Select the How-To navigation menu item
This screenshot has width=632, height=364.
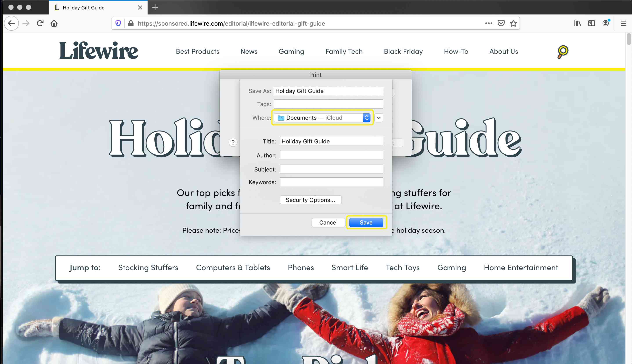[456, 51]
